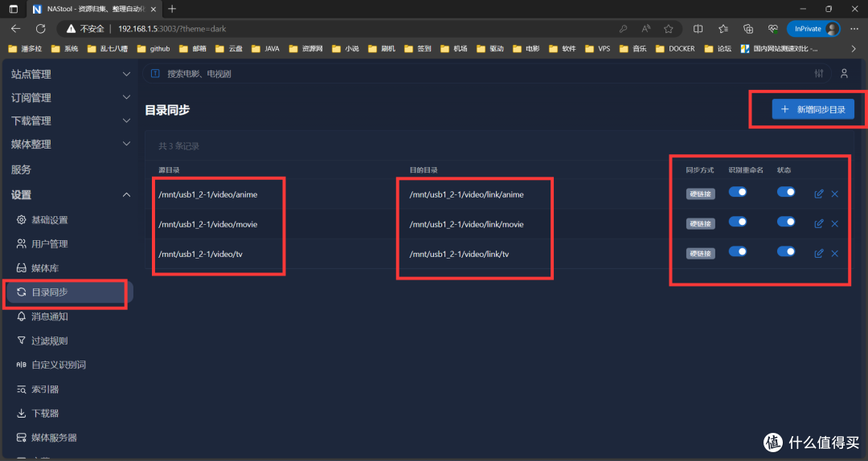The width and height of the screenshot is (868, 461).
Task: Select the /mnt/usb1_2-1/video/link/anime destination path
Action: point(467,194)
